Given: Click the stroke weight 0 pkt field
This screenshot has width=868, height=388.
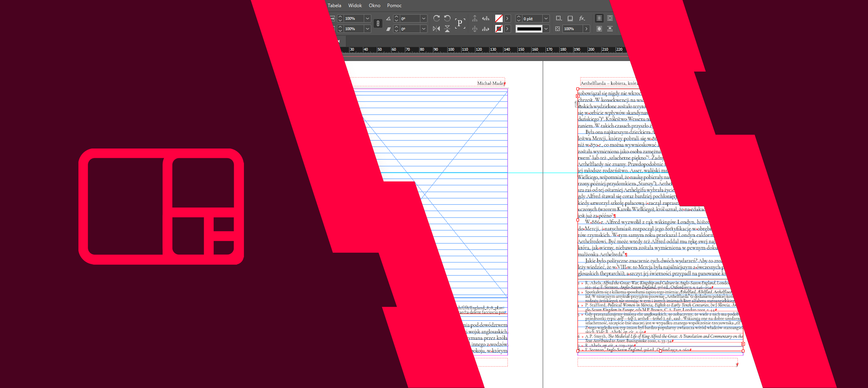Looking at the screenshot, I should pos(532,19).
